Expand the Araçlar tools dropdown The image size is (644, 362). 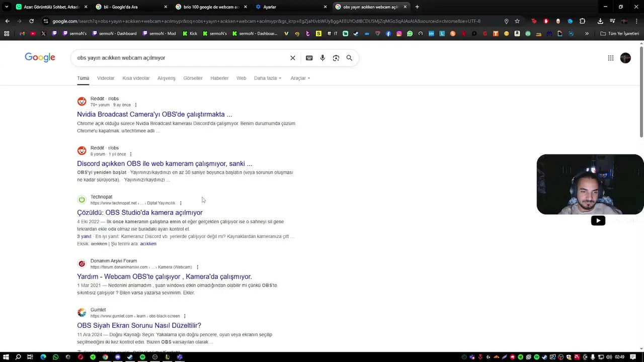pos(300,78)
